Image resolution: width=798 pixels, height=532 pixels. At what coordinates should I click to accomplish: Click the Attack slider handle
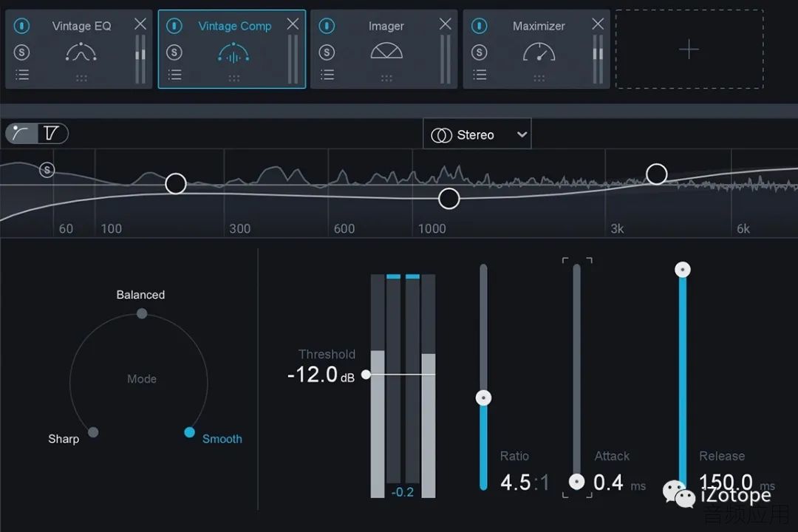(576, 481)
